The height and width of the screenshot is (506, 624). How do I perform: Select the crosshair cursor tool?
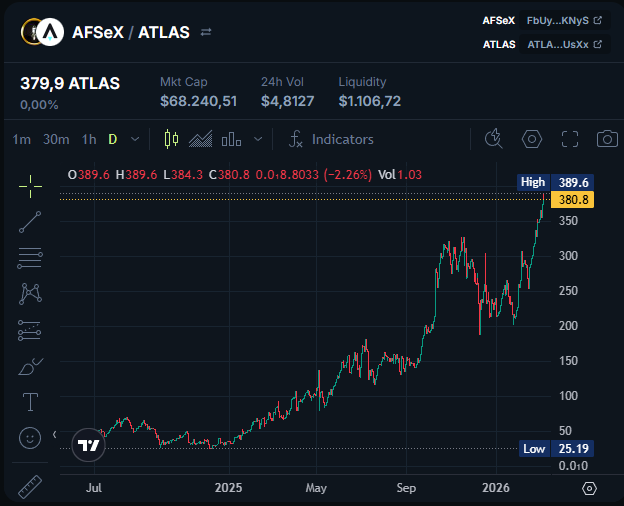click(30, 186)
